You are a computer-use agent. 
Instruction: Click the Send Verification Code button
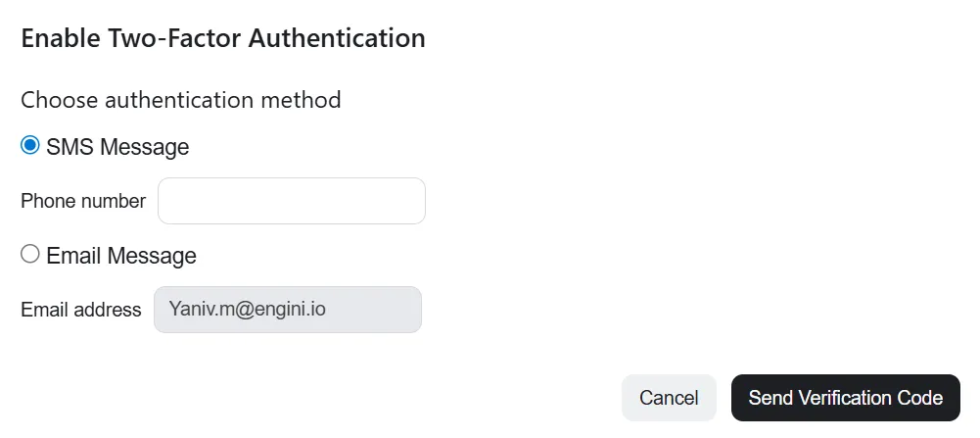[846, 398]
